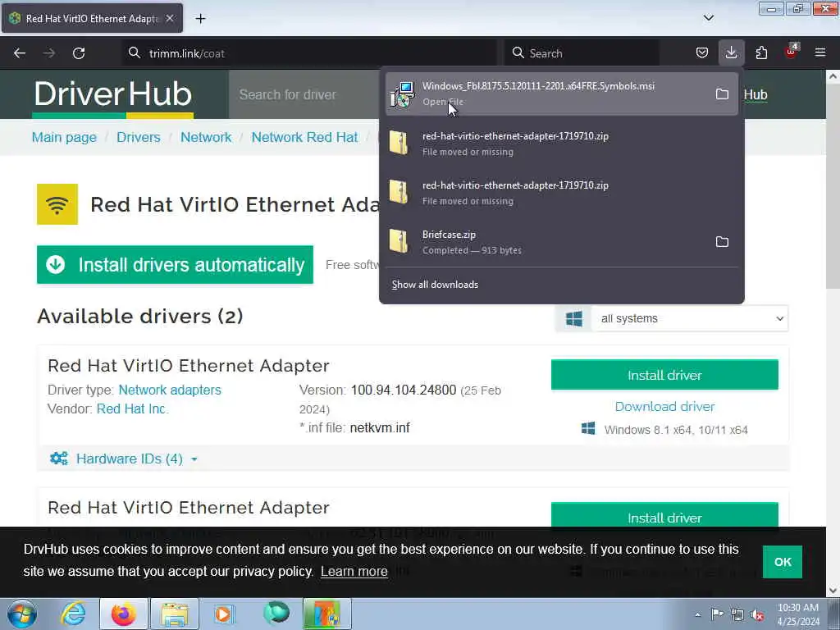Click first Install driver button

click(664, 375)
